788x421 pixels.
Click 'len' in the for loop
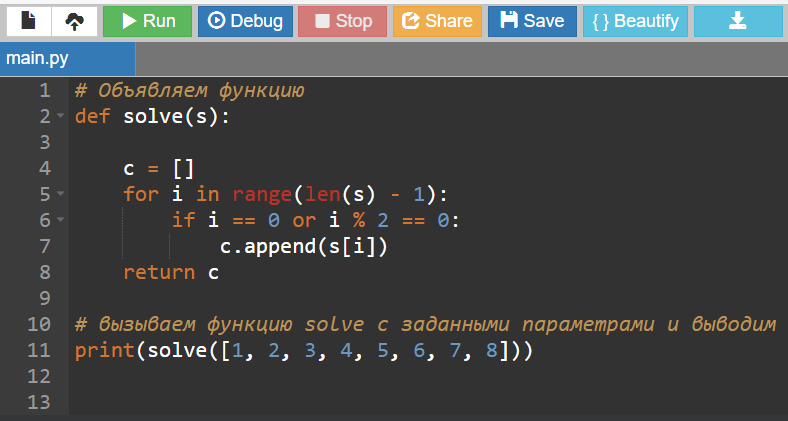323,194
